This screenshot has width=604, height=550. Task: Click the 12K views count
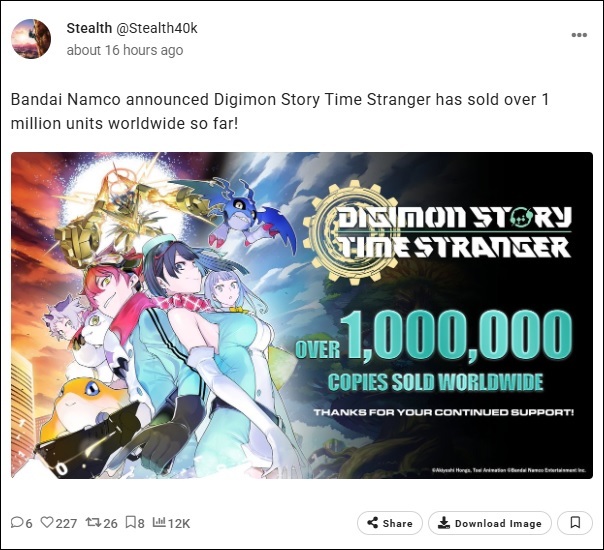[x=179, y=523]
